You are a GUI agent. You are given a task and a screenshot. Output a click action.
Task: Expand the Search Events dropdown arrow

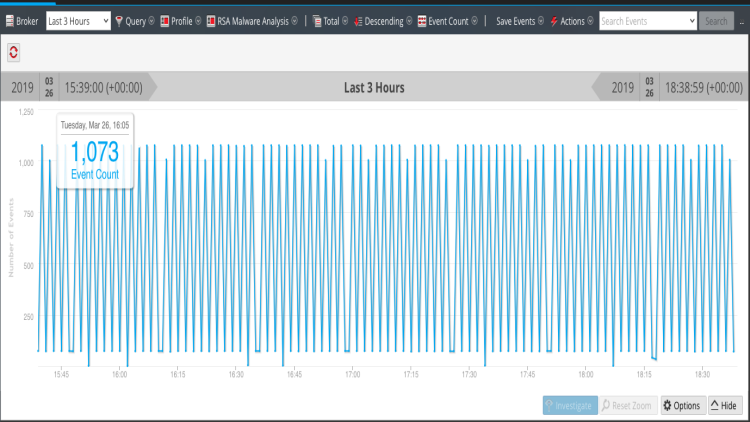[692, 21]
